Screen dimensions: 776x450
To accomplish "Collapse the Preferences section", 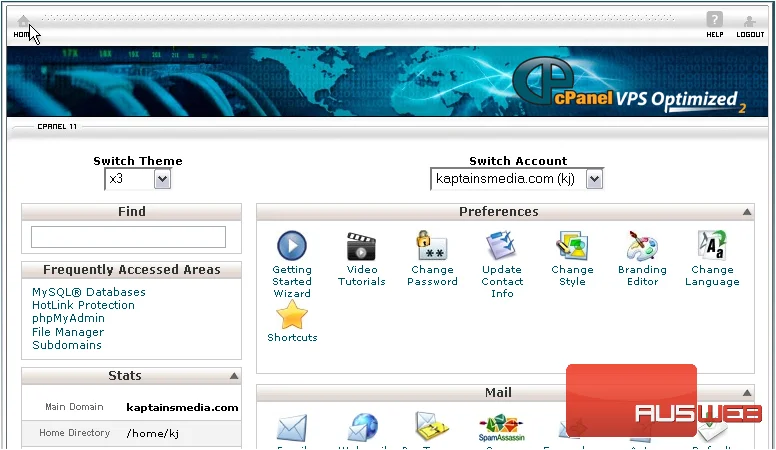I will click(747, 212).
